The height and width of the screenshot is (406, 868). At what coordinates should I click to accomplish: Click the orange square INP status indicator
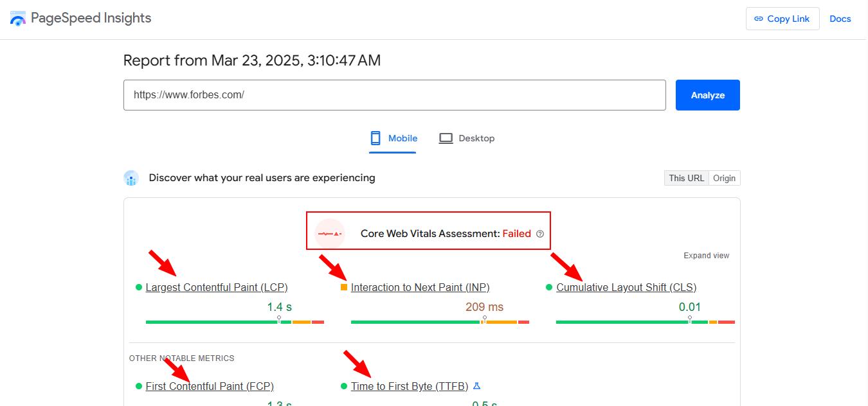coord(344,287)
